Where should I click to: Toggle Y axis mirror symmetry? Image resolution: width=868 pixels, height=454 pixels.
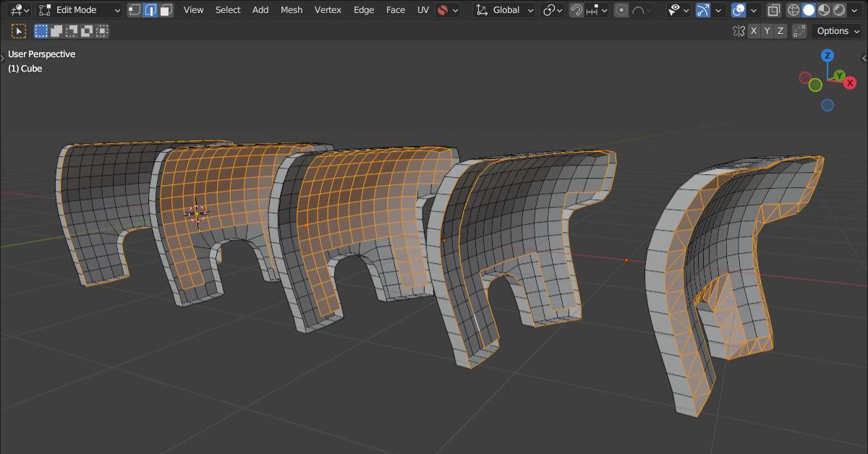(768, 30)
